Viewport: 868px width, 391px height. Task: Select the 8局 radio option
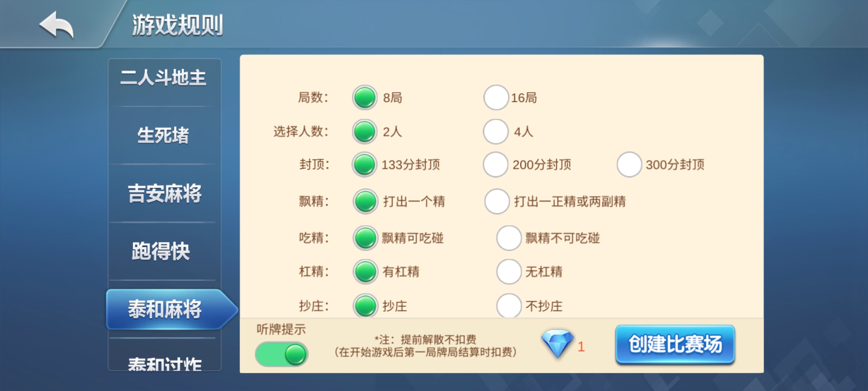point(365,97)
